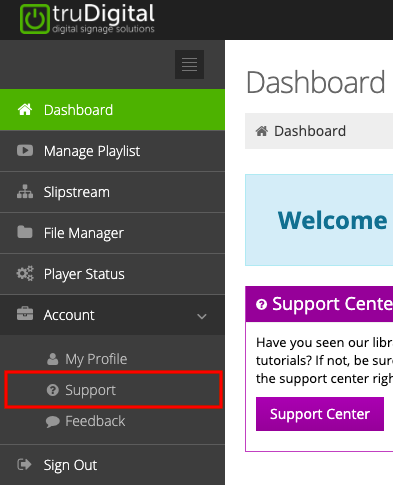Click the question mark icon beside Support
Screen dimensions: 393x485
[x=53, y=390]
